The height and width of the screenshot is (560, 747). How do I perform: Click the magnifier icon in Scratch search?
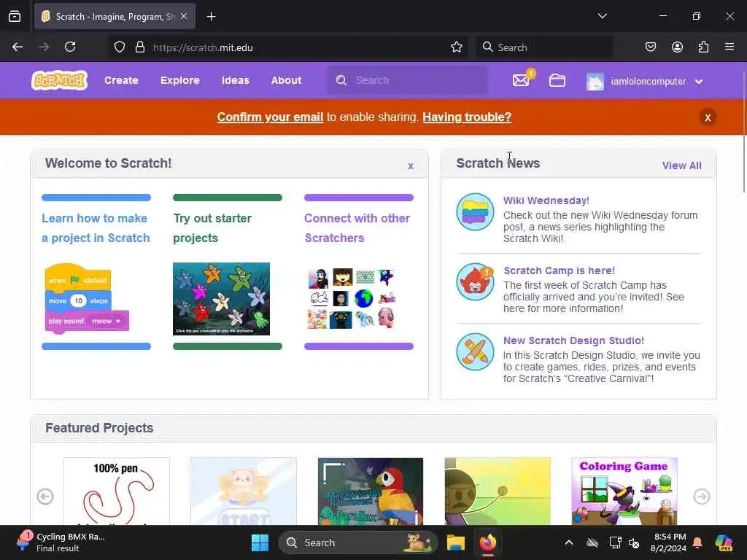coord(341,80)
